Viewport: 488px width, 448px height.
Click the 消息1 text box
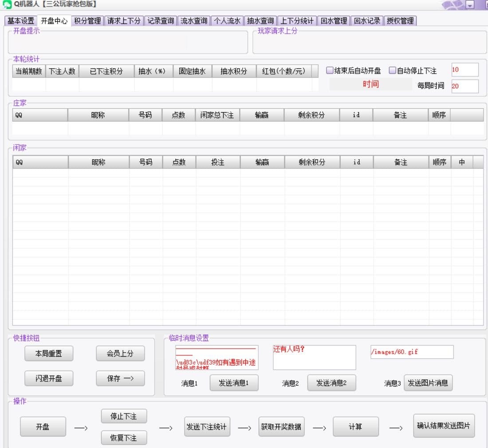tap(216, 357)
